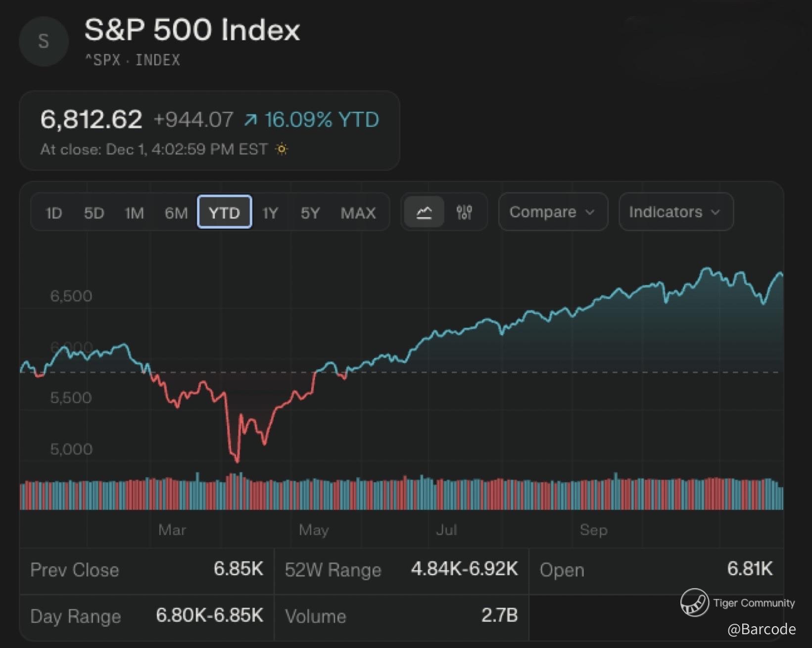Click the Indicators chevron arrow
812x648 pixels.
(716, 212)
